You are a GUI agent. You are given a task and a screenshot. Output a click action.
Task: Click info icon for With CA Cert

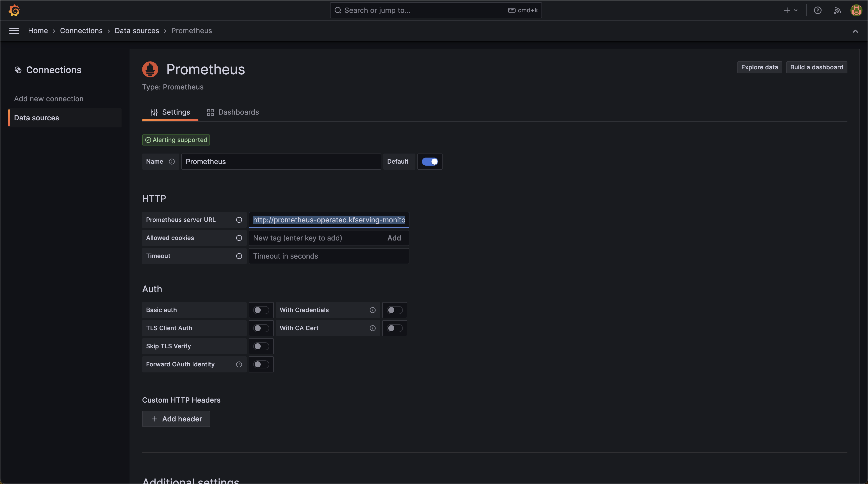coord(372,328)
